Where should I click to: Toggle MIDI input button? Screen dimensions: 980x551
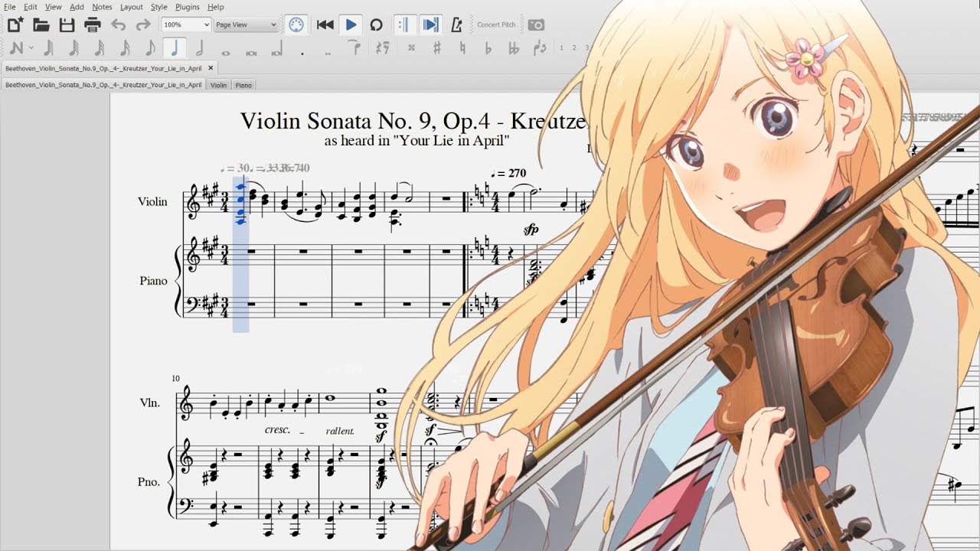pyautogui.click(x=296, y=24)
